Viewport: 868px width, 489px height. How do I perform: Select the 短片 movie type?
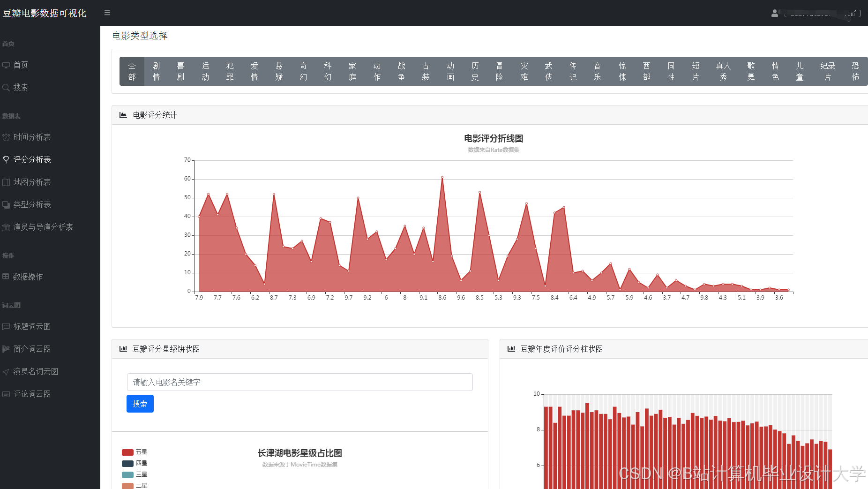696,71
